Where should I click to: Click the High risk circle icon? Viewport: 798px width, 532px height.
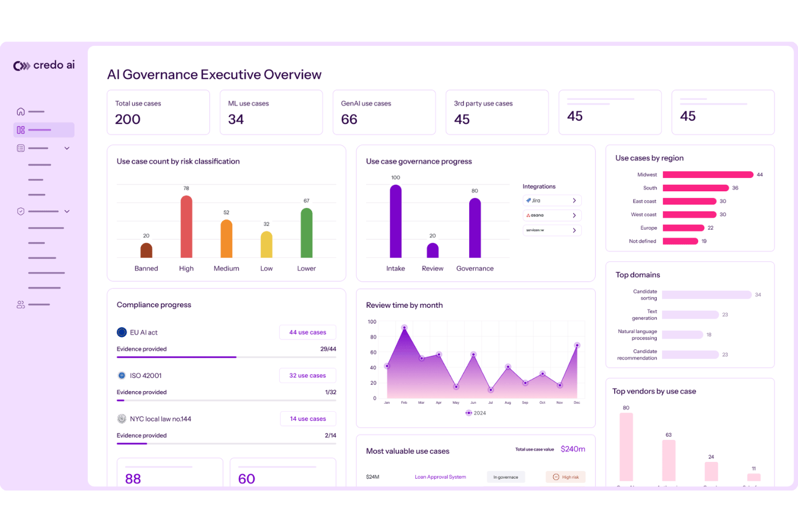(x=556, y=477)
